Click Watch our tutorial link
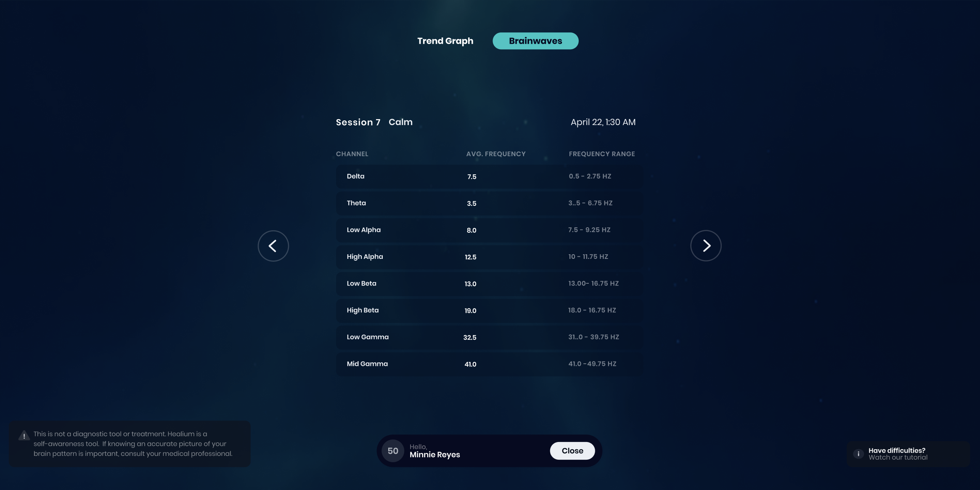Image resolution: width=980 pixels, height=490 pixels. coord(898,457)
